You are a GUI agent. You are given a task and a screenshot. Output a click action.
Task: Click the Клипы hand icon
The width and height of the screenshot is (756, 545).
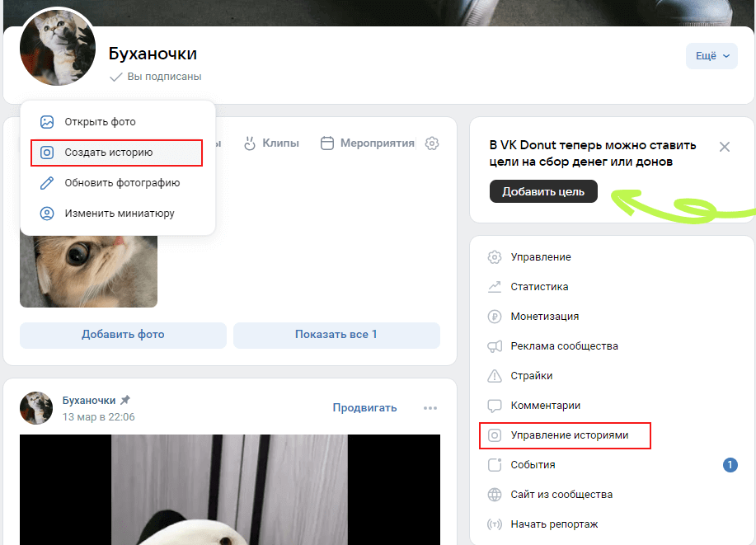point(249,143)
